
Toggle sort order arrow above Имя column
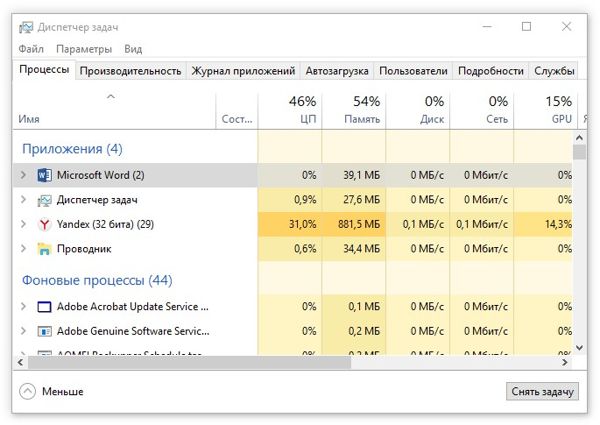pos(111,96)
